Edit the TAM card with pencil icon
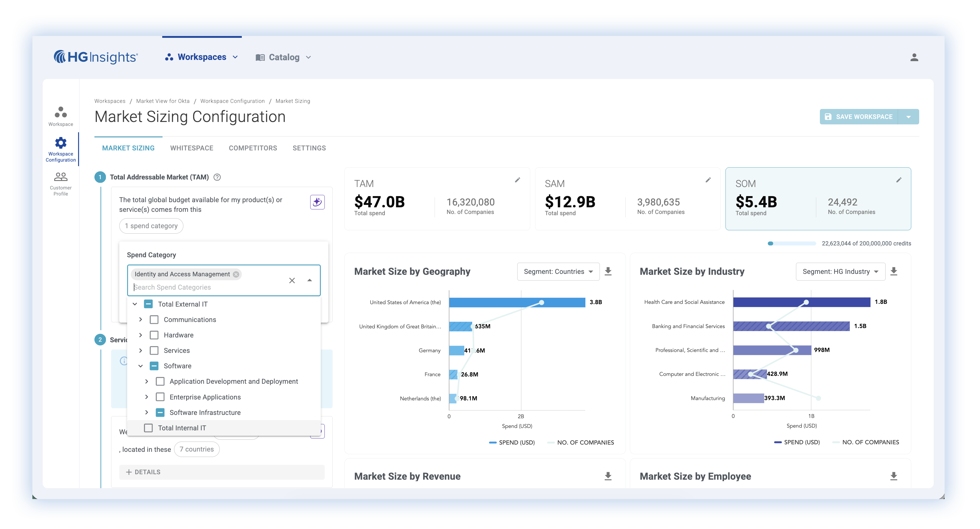The height and width of the screenshot is (529, 980). coord(518,180)
